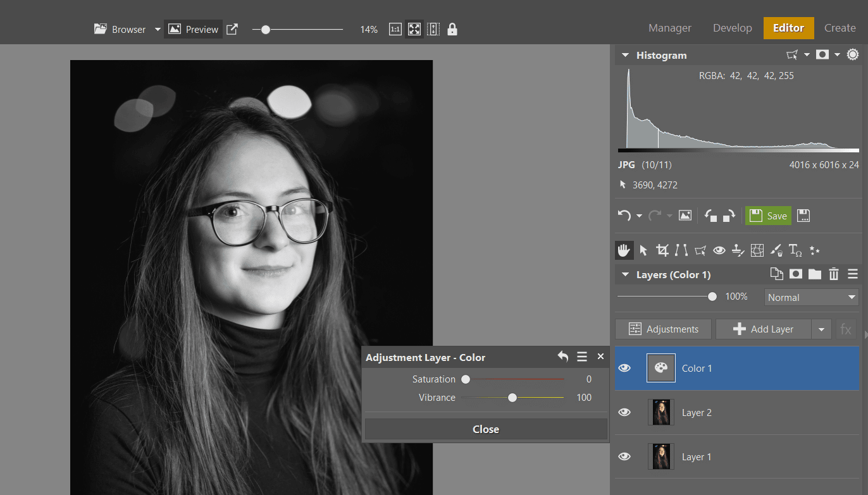Select the Clone Stamp tool
Image resolution: width=868 pixels, height=495 pixels.
738,250
